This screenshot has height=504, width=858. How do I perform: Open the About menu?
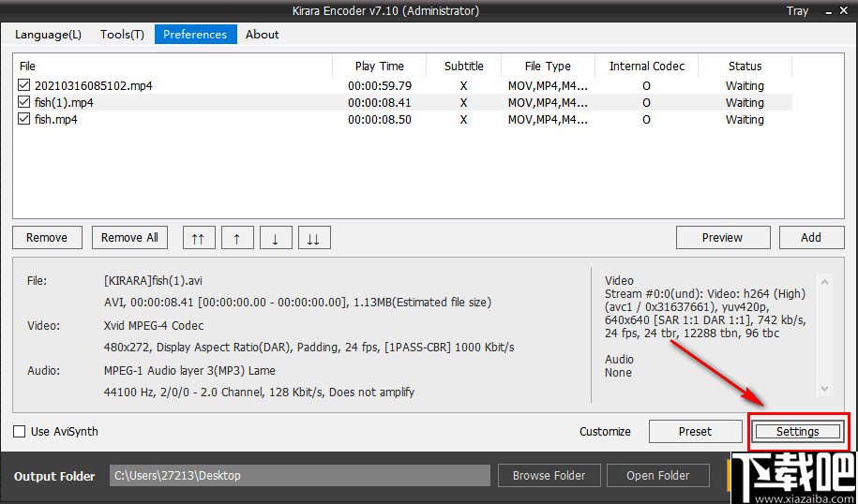[263, 35]
